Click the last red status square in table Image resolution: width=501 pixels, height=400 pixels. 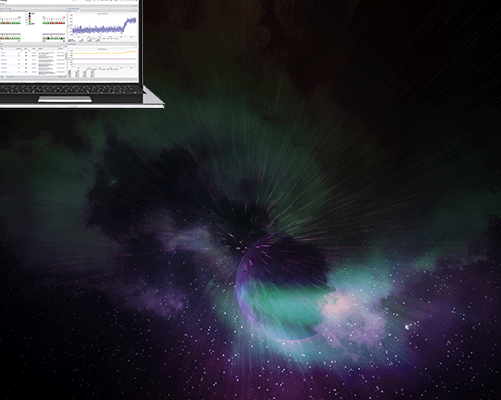tap(26, 72)
